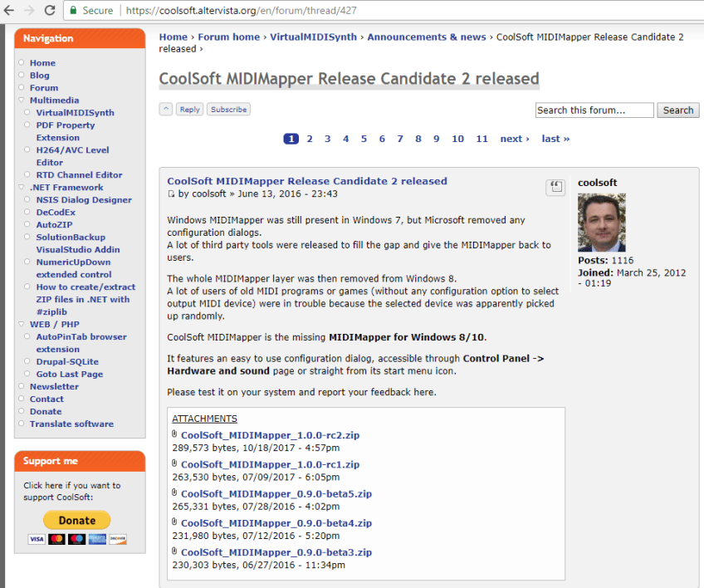This screenshot has height=588, width=704.
Task: Click the scroll-up arrow icon beside Reply
Action: point(166,110)
